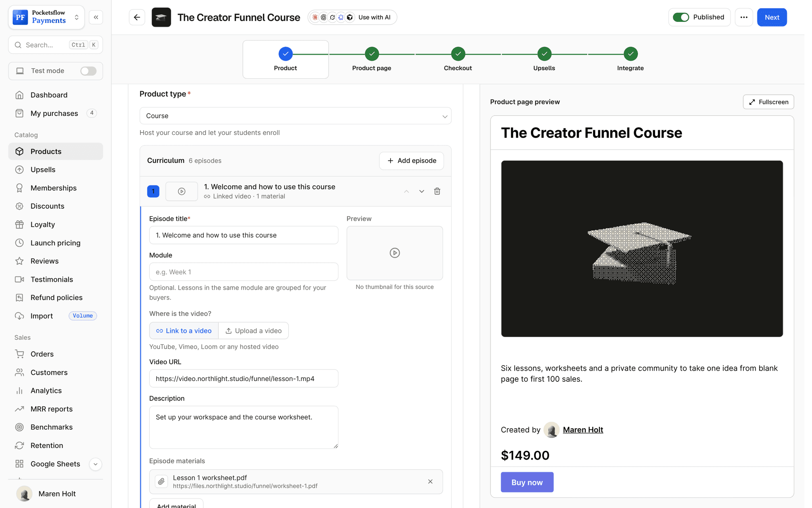This screenshot has height=508, width=812.
Task: Open Refund policies
Action: (x=56, y=297)
